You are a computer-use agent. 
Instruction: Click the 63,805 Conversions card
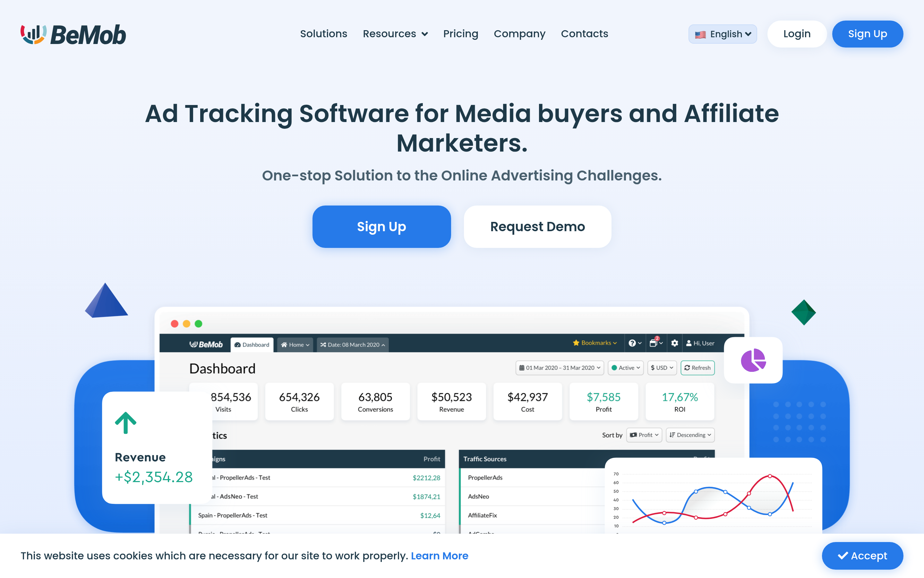[375, 402]
